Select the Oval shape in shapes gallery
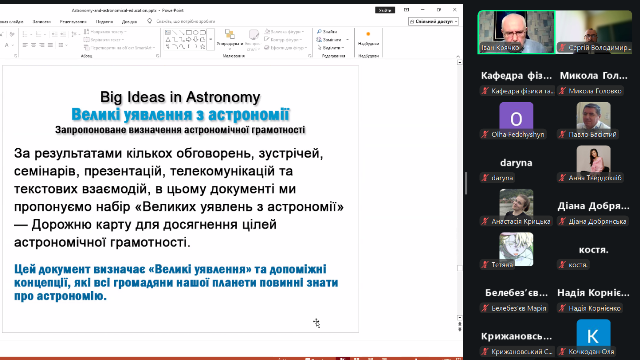640x360 pixels. (x=196, y=32)
